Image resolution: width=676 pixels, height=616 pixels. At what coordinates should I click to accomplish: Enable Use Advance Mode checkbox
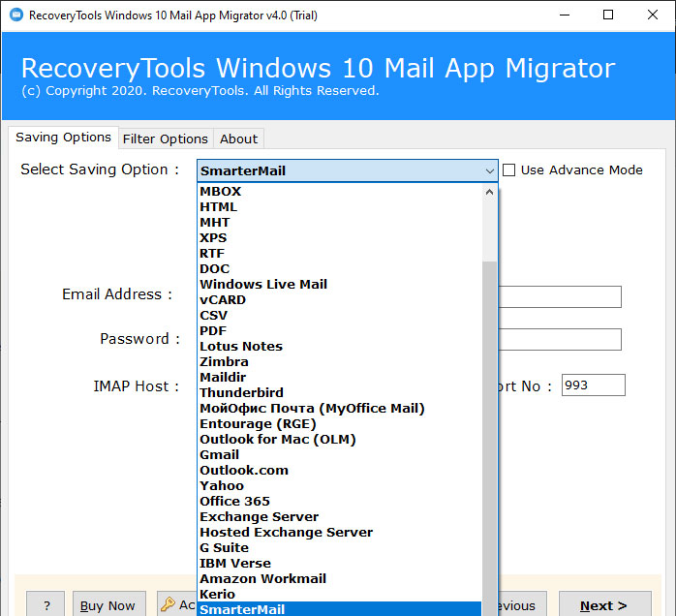point(508,170)
